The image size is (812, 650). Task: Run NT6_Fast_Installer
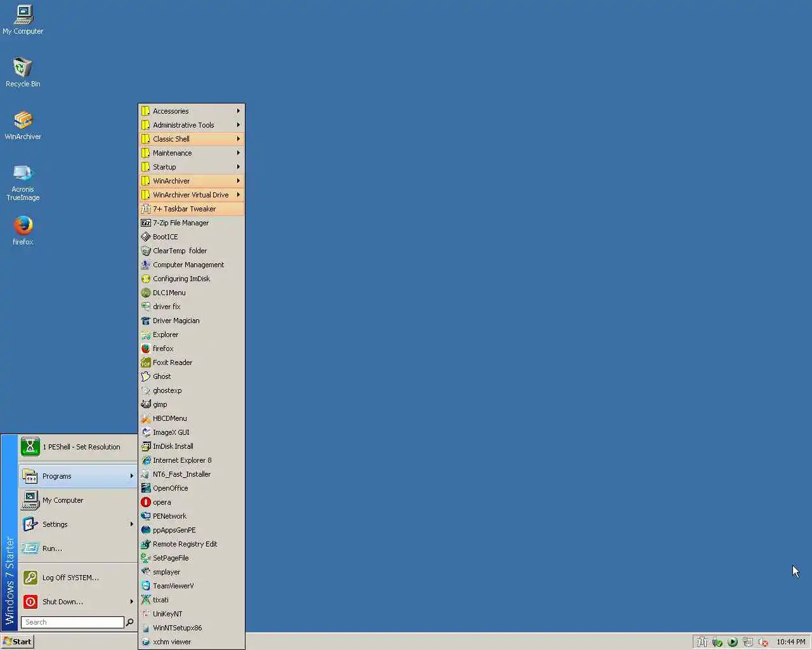192,474
